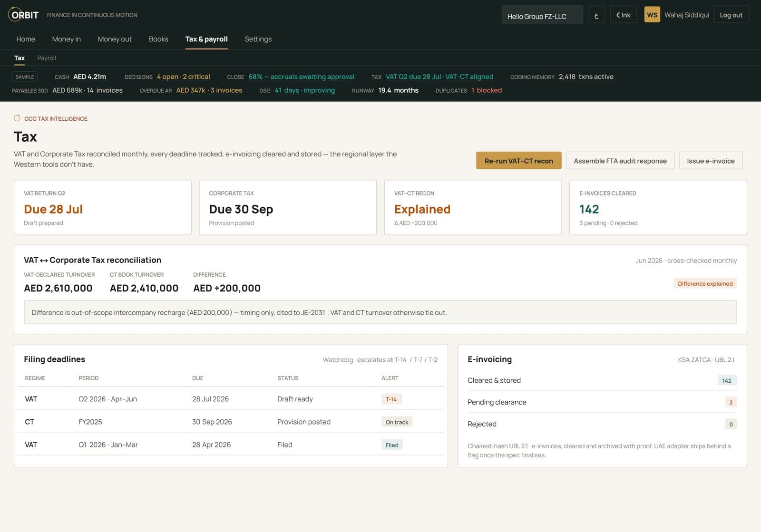Click the 'Provision posted' status cell
The height and width of the screenshot is (532, 761).
304,422
